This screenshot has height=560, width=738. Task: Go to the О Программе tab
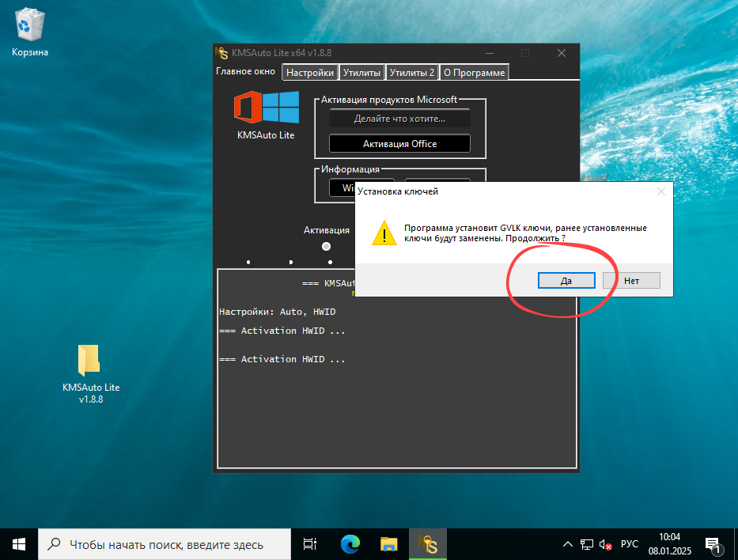(474, 73)
